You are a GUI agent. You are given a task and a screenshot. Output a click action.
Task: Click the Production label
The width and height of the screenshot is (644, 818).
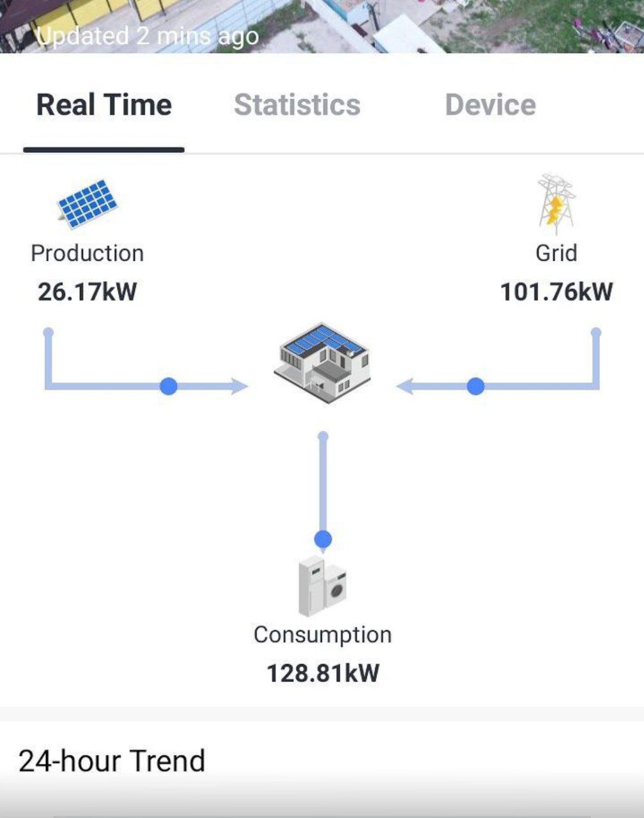click(88, 253)
